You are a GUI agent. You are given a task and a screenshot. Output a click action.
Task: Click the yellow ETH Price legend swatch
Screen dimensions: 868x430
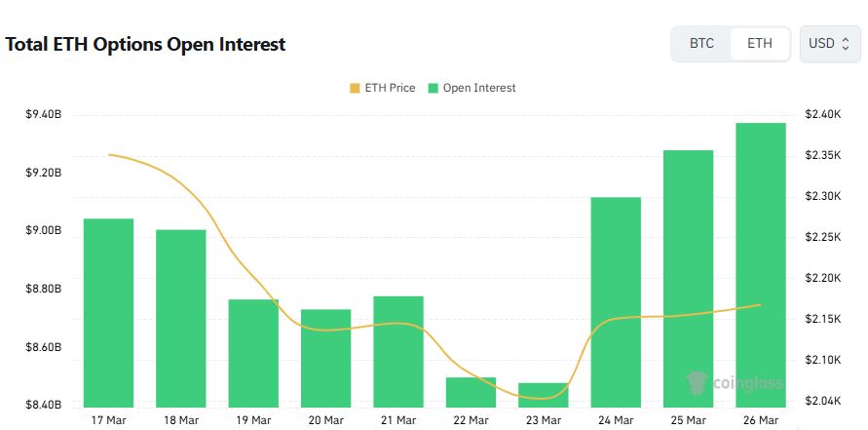pos(354,88)
